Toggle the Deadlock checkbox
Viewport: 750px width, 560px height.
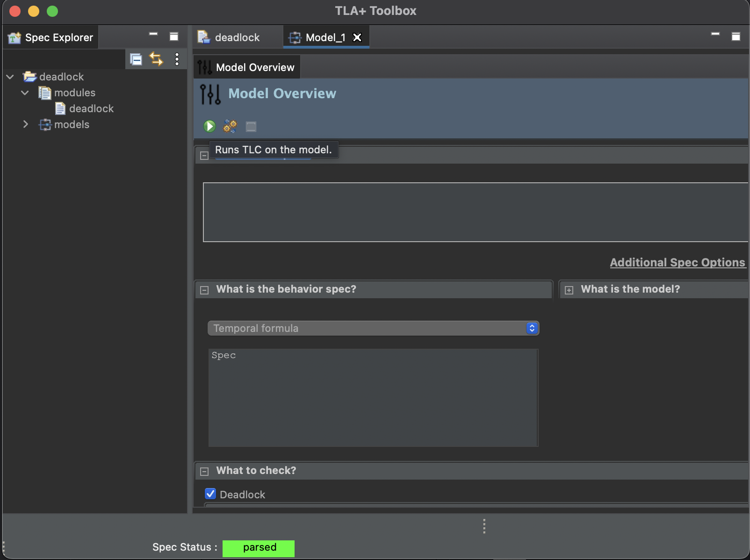(x=210, y=494)
